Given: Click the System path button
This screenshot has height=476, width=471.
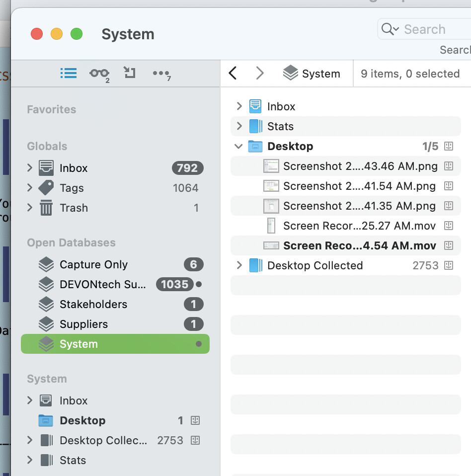Looking at the screenshot, I should coord(312,74).
